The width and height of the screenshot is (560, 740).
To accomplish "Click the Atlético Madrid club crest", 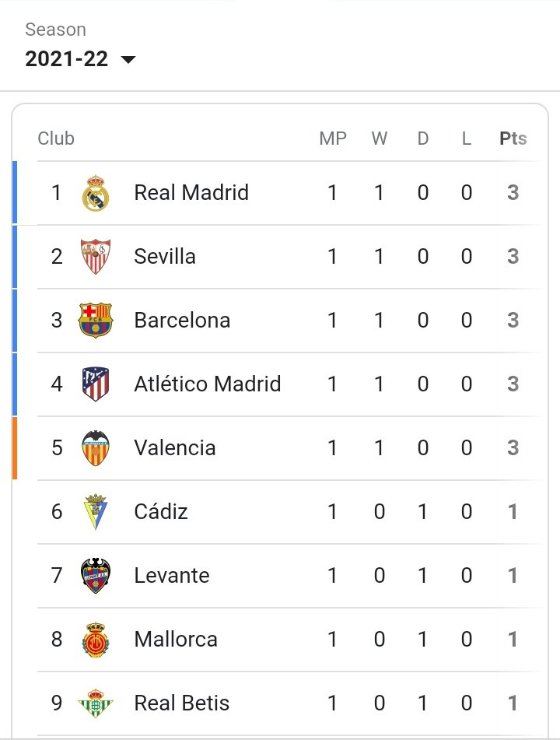I will [x=96, y=384].
